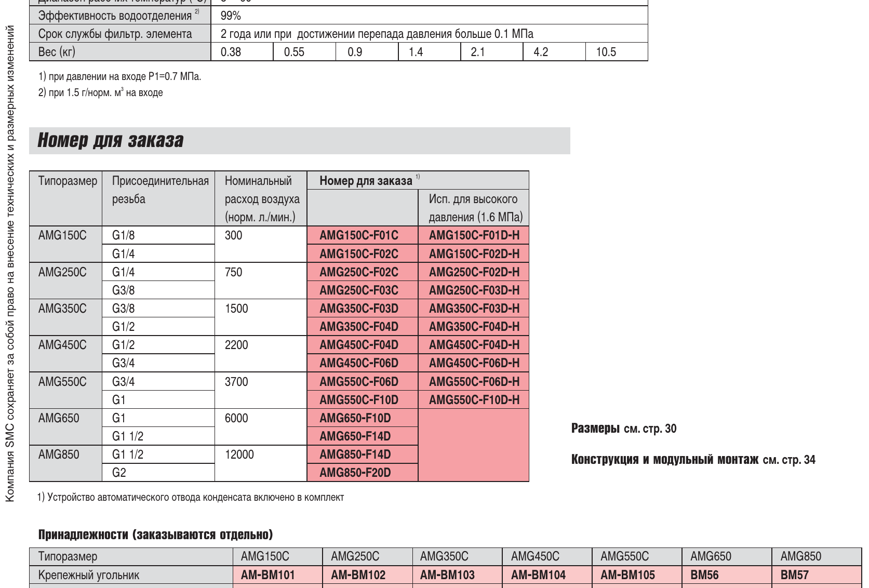The image size is (869, 588).
Task: Select bracket part AM-BM102
Action: [358, 575]
